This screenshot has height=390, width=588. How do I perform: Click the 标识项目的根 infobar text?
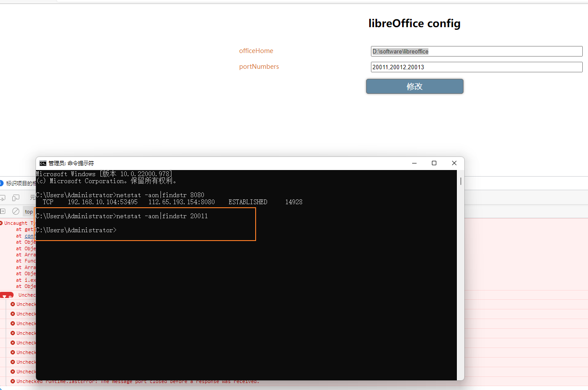tap(21, 184)
